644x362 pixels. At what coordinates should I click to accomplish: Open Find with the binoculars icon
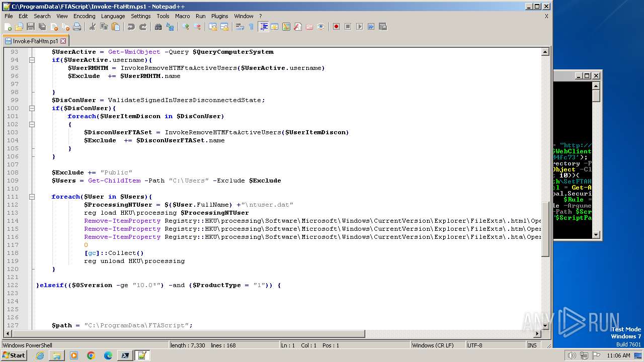pos(158,27)
